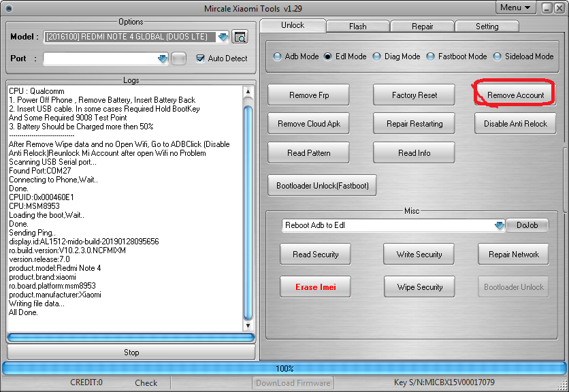
Task: Expand the Model dropdown arrow
Action: coord(223,37)
